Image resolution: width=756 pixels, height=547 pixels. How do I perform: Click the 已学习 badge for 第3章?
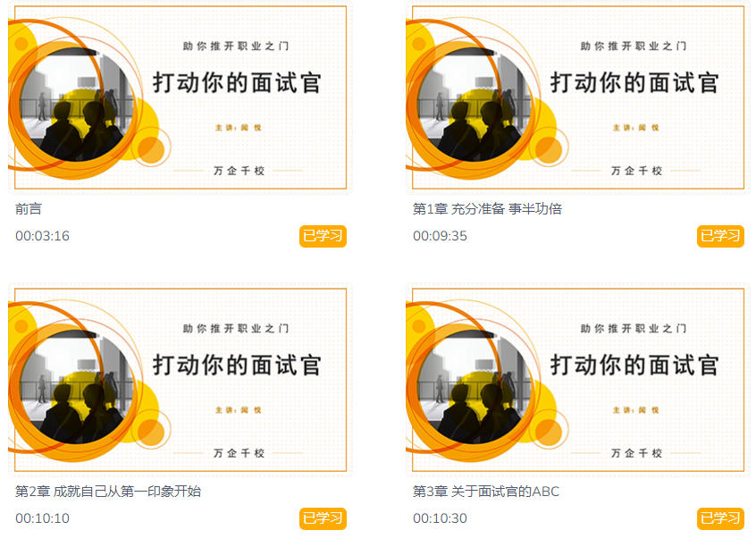tap(720, 518)
